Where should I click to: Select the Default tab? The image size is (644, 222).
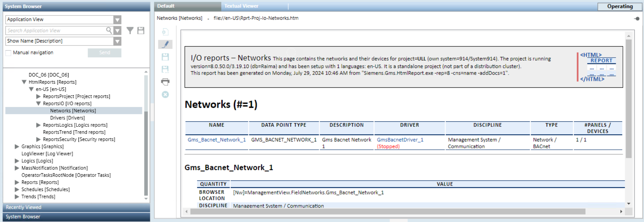[x=166, y=6]
